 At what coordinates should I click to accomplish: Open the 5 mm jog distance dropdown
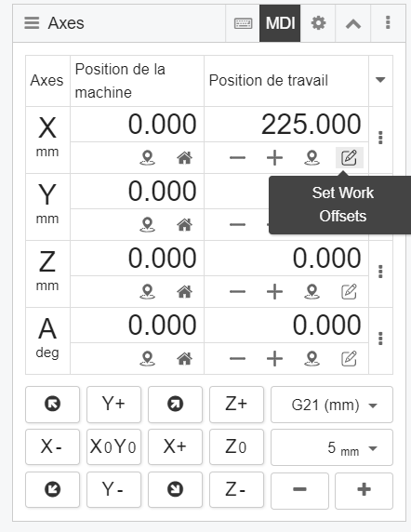click(x=332, y=447)
